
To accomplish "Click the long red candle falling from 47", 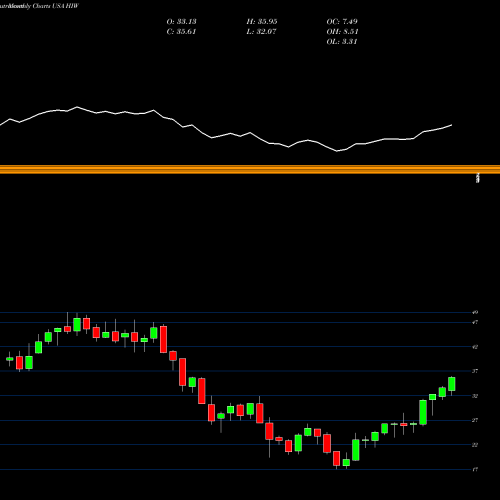I will coord(163,339).
